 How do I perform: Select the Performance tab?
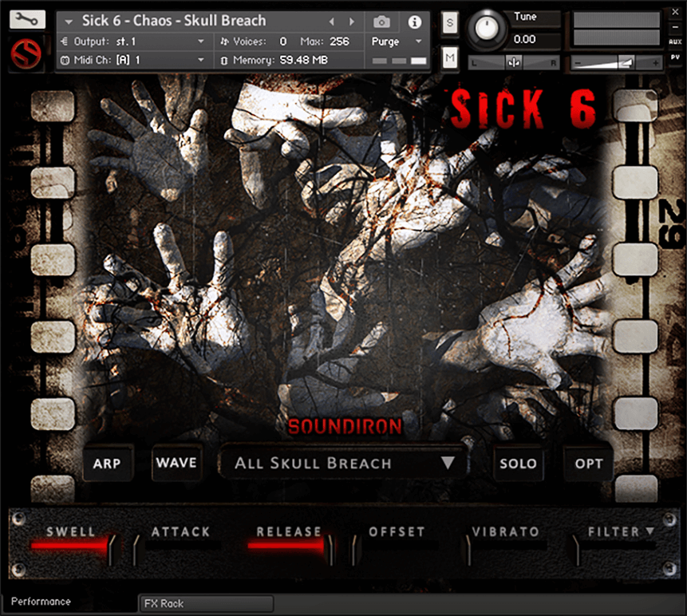point(41,602)
